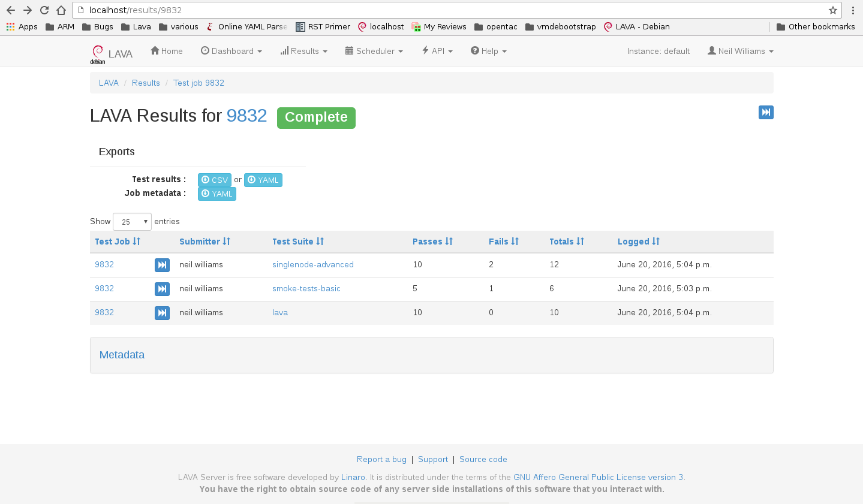Expand the Metadata panel
This screenshot has width=863, height=504.
[x=122, y=355]
